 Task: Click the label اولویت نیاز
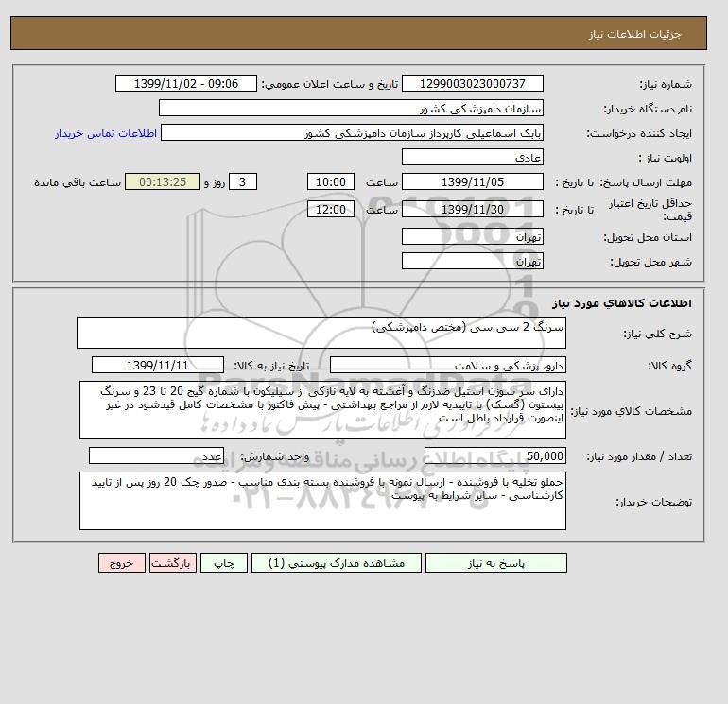[x=665, y=158]
